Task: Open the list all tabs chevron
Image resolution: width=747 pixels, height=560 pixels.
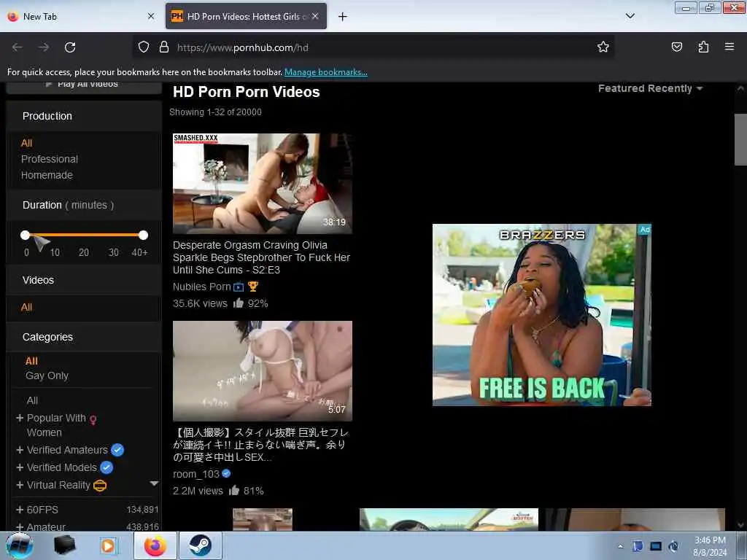Action: 630,16
